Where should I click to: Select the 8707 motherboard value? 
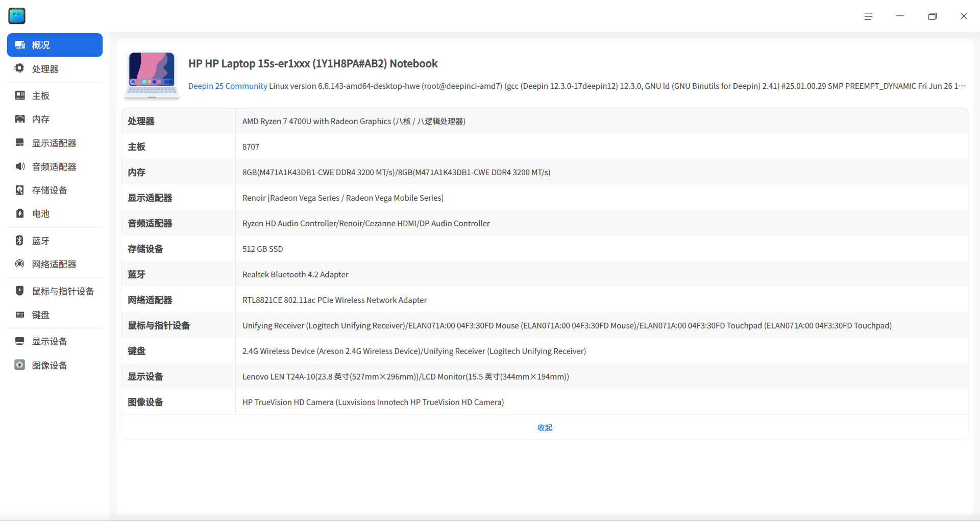click(251, 147)
